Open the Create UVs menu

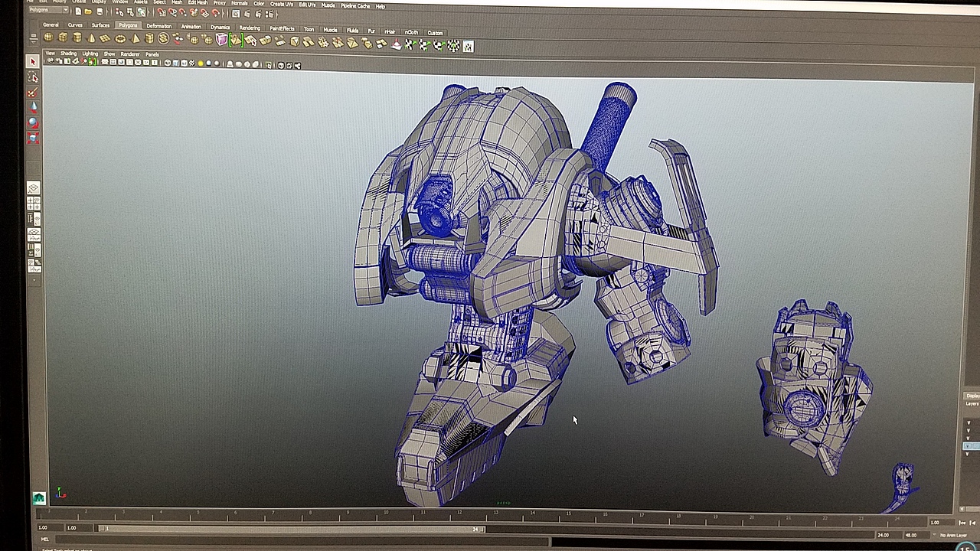click(282, 4)
